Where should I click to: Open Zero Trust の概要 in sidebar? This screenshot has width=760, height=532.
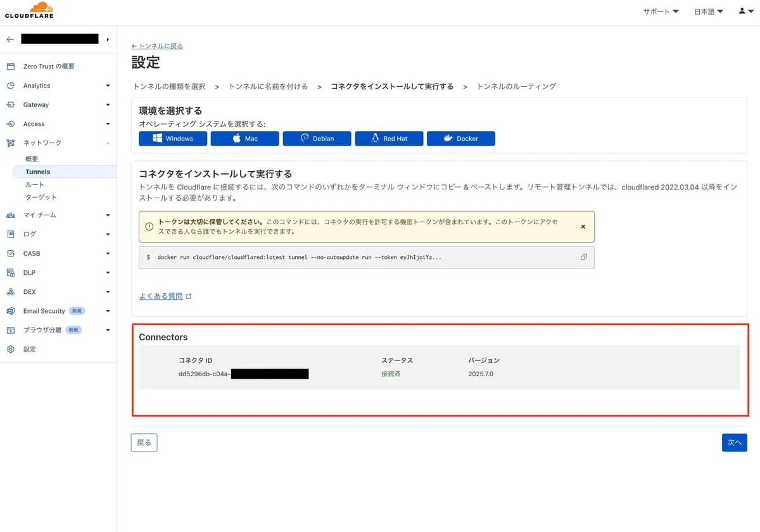point(49,66)
